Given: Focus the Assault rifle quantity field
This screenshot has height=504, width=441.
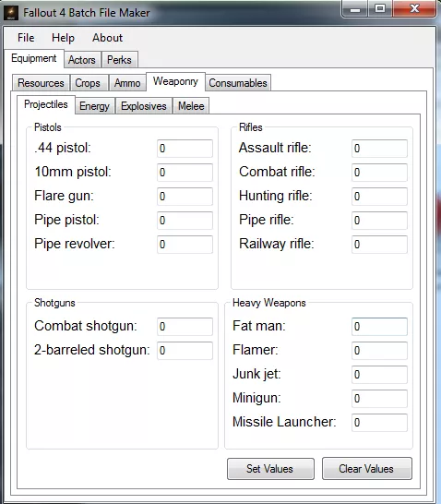Looking at the screenshot, I should [x=379, y=149].
